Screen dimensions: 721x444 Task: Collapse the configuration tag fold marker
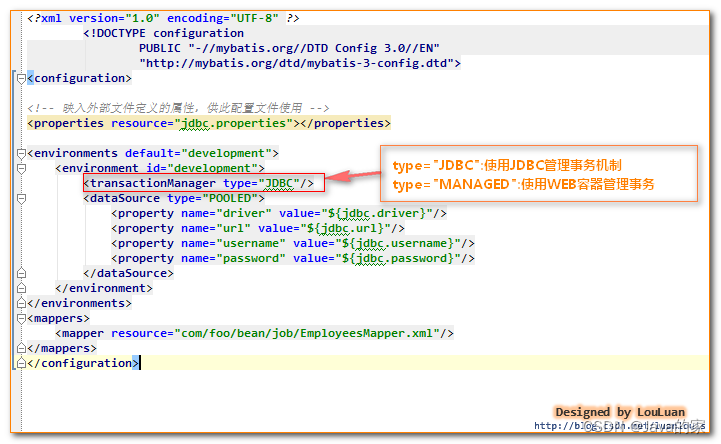point(21,79)
